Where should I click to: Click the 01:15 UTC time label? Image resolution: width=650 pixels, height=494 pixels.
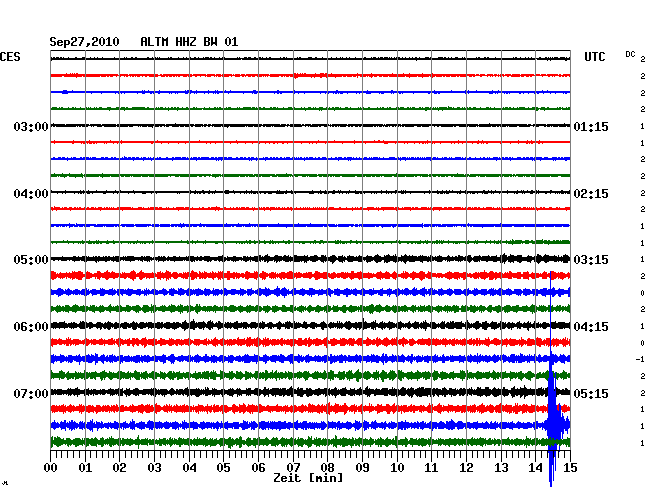click(x=591, y=126)
